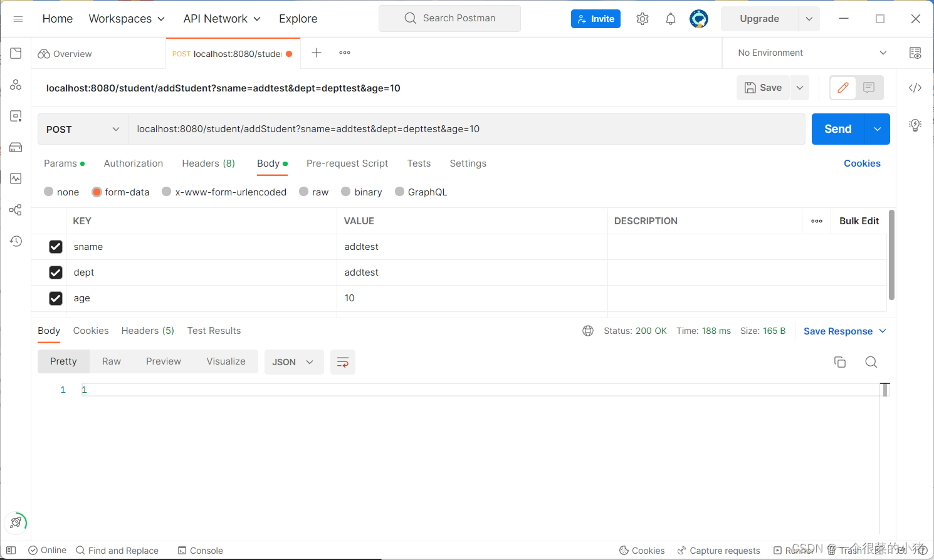
Task: Open the Test Results response tab
Action: pyautogui.click(x=214, y=331)
